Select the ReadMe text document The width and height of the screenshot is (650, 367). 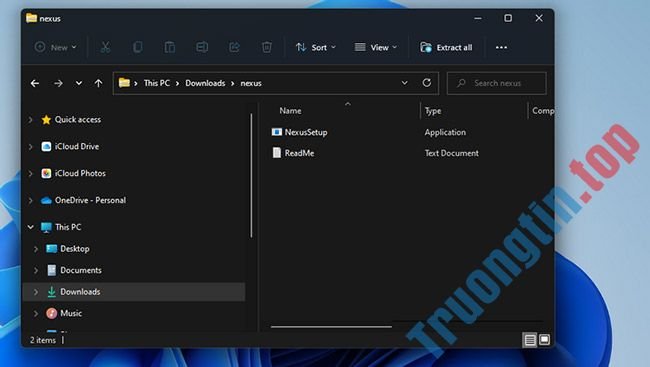pos(299,153)
